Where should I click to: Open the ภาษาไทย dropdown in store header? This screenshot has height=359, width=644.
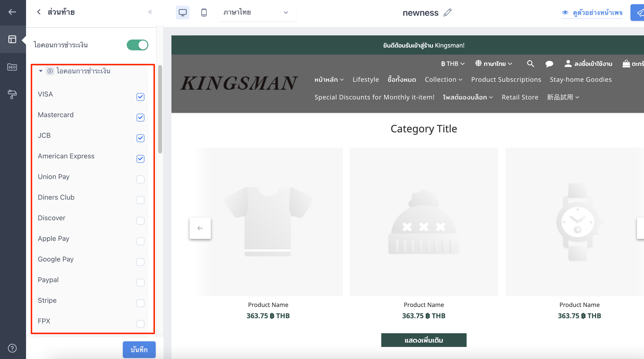click(x=494, y=64)
